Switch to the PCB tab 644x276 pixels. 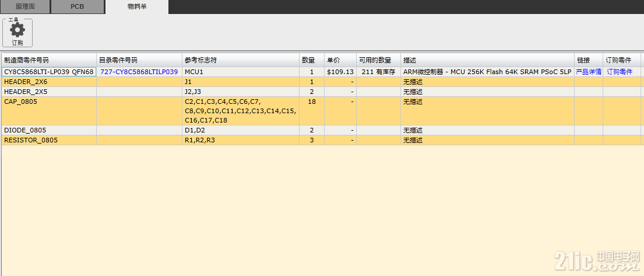pyautogui.click(x=77, y=6)
